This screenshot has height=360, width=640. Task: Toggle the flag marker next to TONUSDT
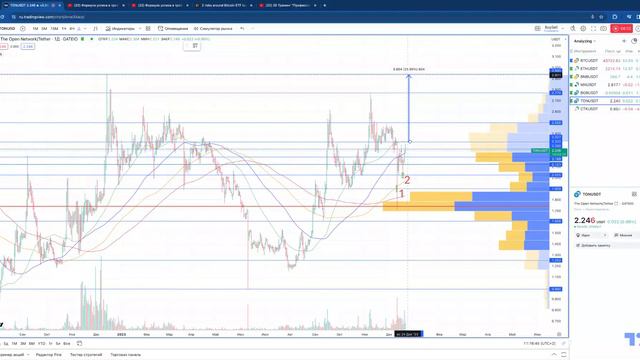(571, 101)
